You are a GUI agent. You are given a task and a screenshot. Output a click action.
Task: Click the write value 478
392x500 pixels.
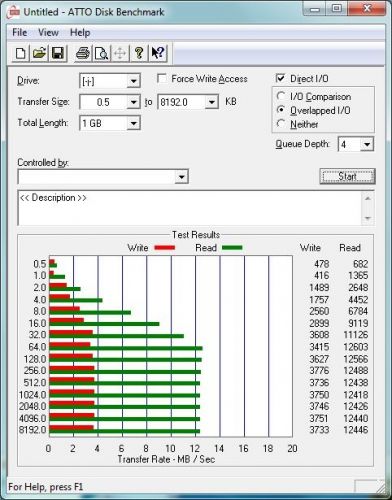point(322,264)
